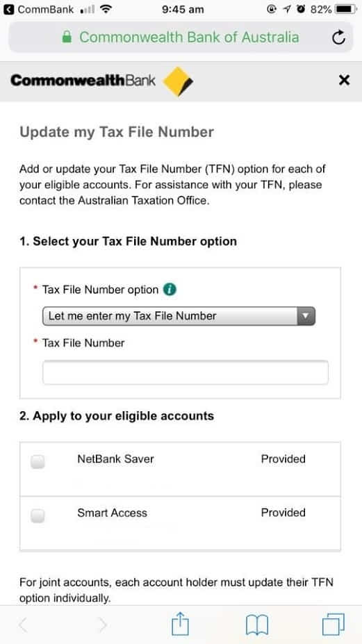Tap the green secure padlock icon
The width and height of the screenshot is (362, 644).
pyautogui.click(x=67, y=37)
